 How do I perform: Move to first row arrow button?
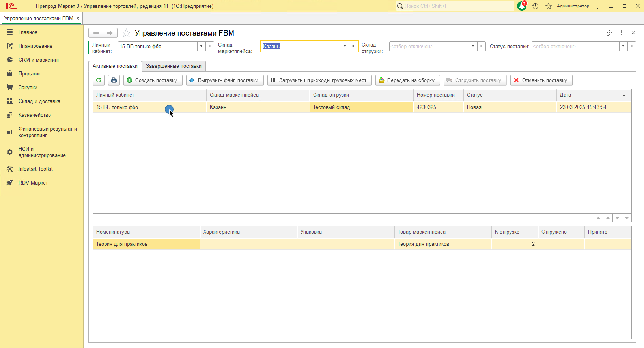598,218
